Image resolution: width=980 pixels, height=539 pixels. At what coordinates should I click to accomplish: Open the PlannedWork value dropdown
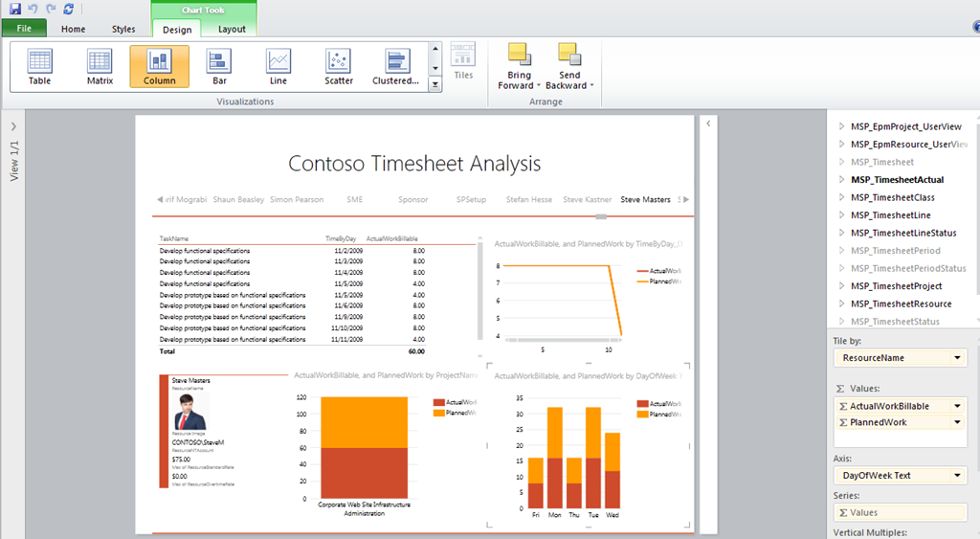pyautogui.click(x=957, y=422)
